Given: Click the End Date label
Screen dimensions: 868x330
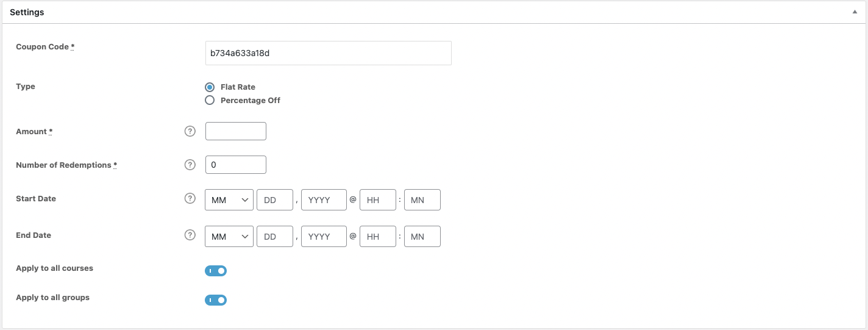Looking at the screenshot, I should click(x=34, y=235).
